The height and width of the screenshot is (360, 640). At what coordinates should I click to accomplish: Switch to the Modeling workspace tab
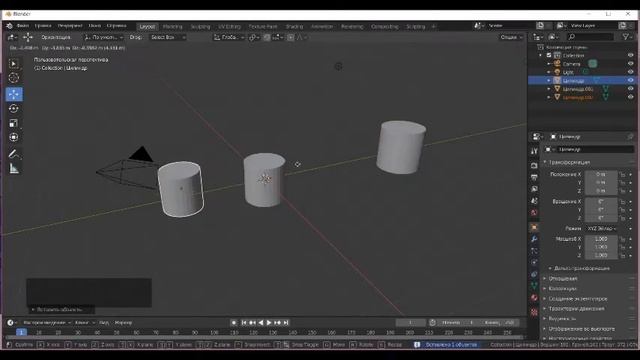[173, 27]
